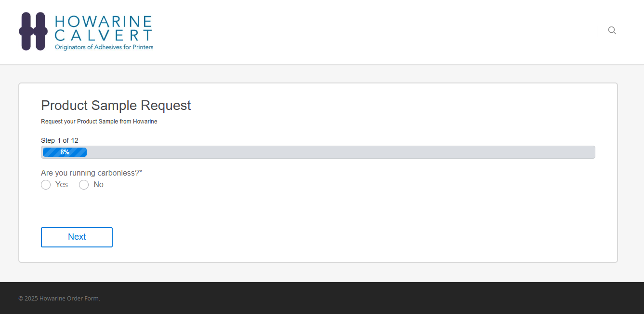Click the Step 1 of 12 label
This screenshot has height=314, width=644.
(x=59, y=140)
